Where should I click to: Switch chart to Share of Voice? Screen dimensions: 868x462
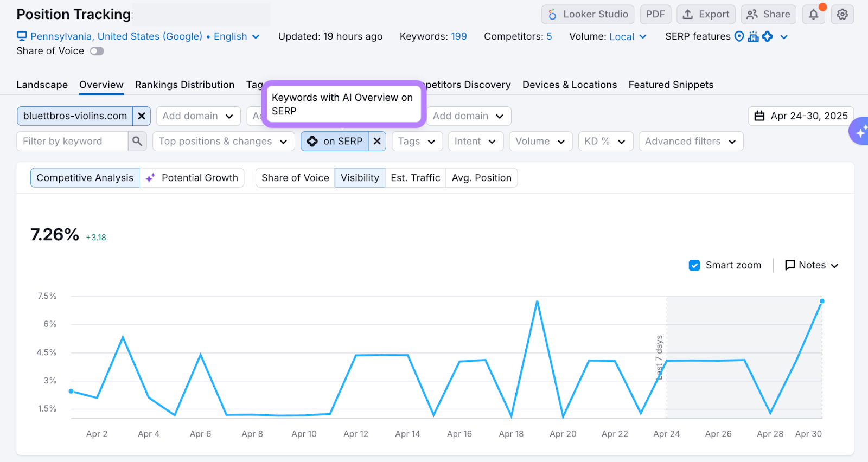tap(295, 178)
